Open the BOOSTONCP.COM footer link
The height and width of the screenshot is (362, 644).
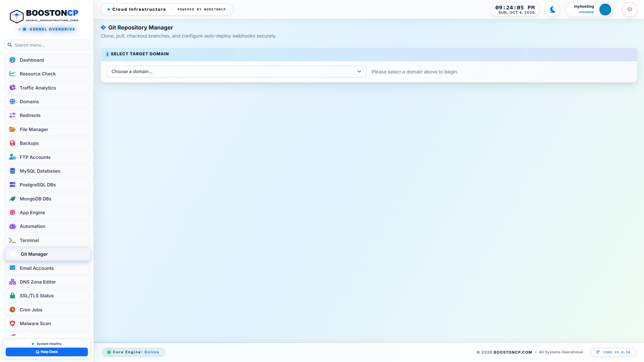(x=513, y=352)
